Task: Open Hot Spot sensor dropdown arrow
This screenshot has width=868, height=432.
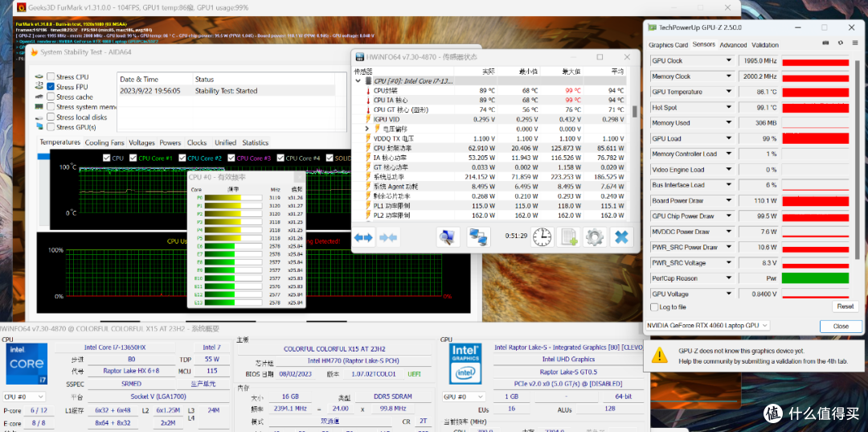Action: pos(729,108)
